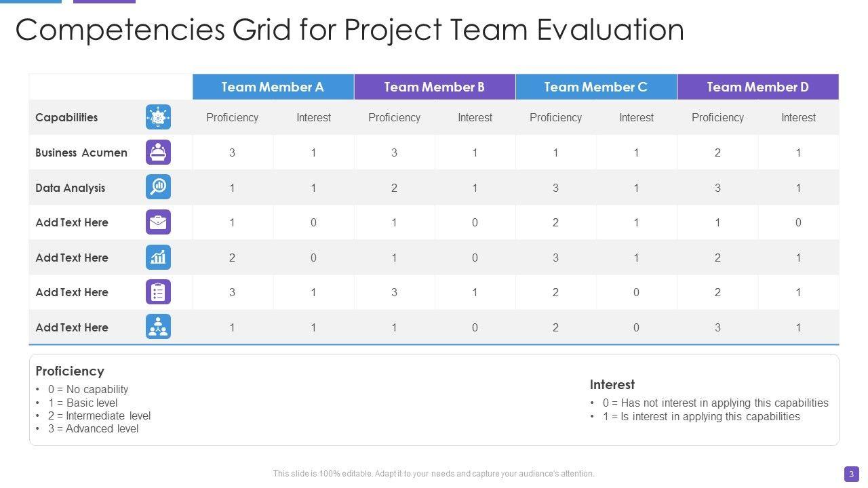Click the slide title text
868x488 pixels.
tap(349, 30)
